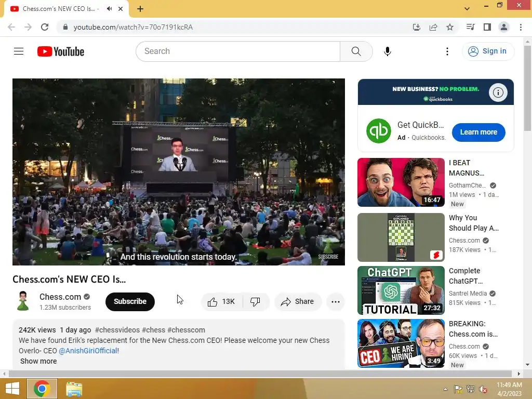The height and width of the screenshot is (399, 532).
Task: Subscribe to Chess.com channel
Action: pos(130,302)
